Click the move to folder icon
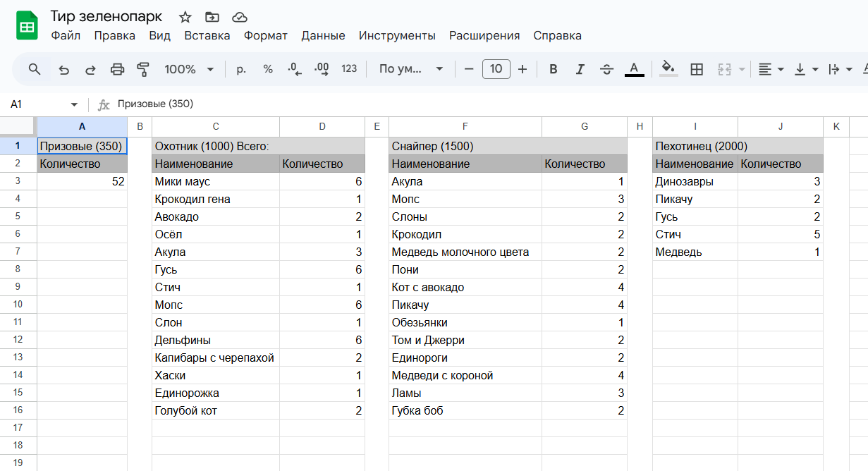This screenshot has height=471, width=868. 212,17
